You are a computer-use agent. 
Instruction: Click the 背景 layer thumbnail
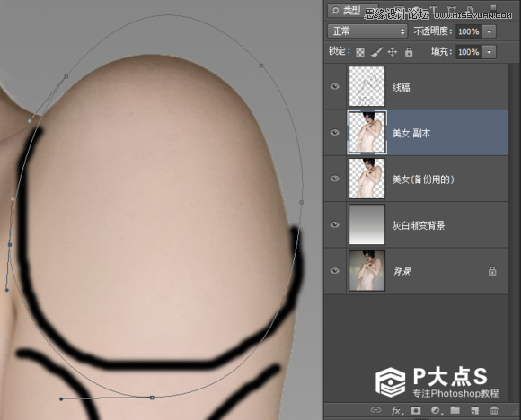click(366, 271)
